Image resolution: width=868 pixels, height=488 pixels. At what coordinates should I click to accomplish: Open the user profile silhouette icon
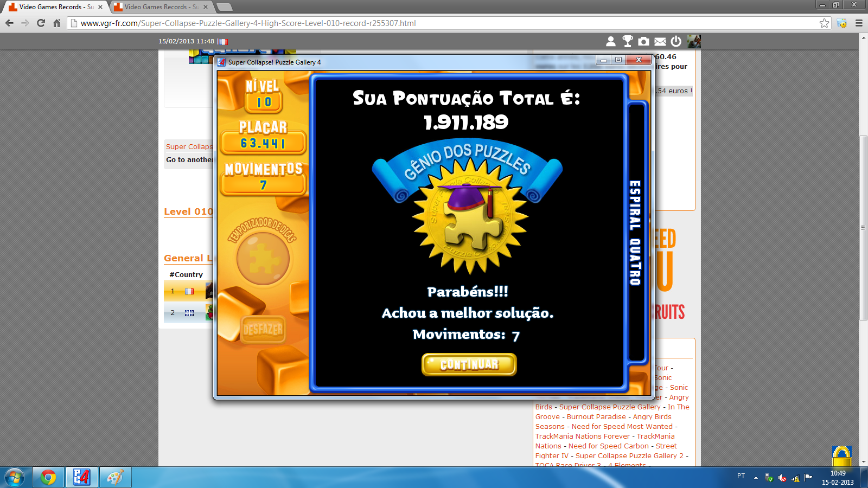611,41
